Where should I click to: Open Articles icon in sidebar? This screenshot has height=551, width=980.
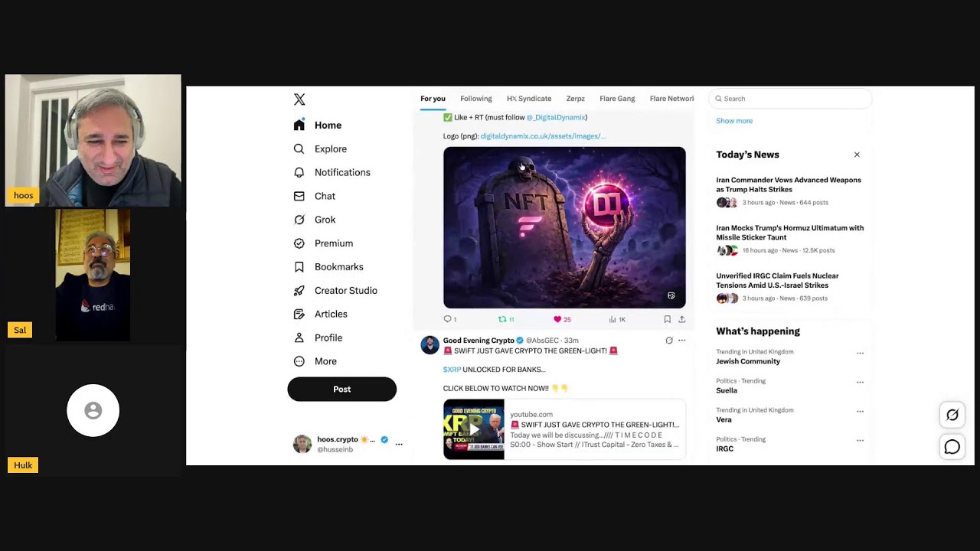click(299, 314)
